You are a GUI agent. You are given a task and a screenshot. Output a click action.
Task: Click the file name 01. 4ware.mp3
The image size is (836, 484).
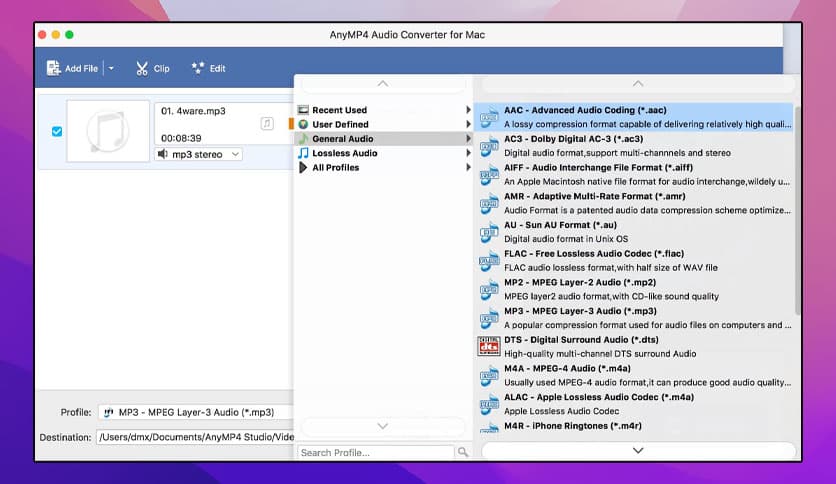(x=193, y=111)
